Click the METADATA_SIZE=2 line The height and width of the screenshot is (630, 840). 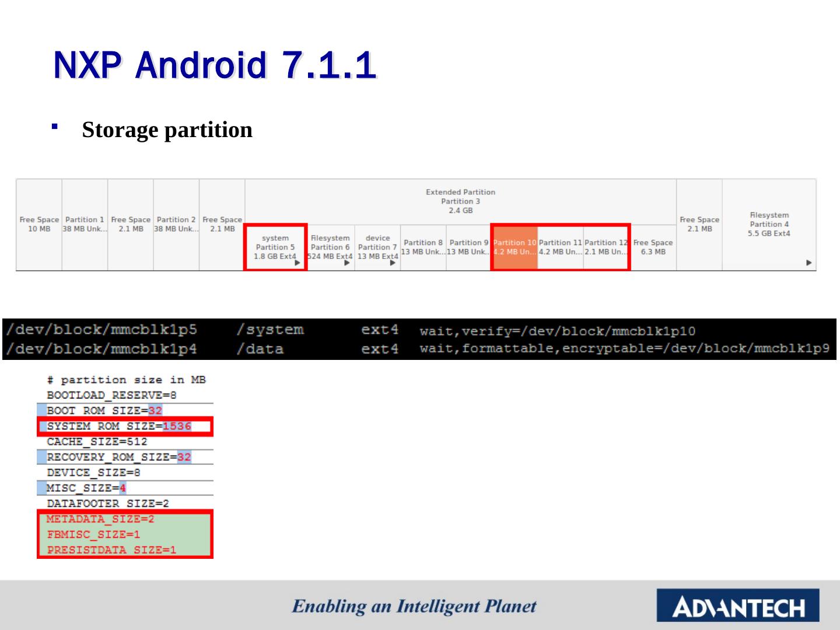[100, 519]
